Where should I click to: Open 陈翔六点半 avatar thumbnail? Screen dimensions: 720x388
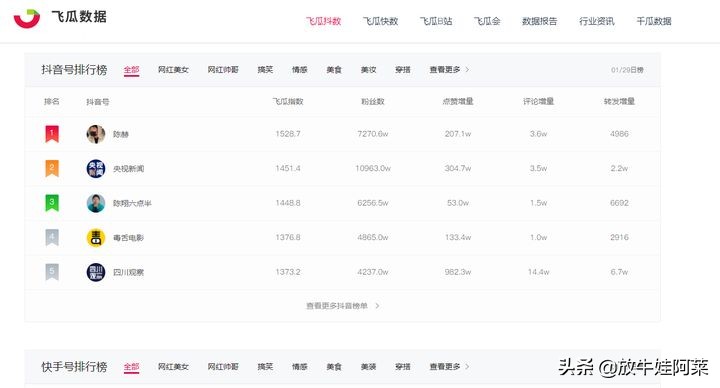96,203
